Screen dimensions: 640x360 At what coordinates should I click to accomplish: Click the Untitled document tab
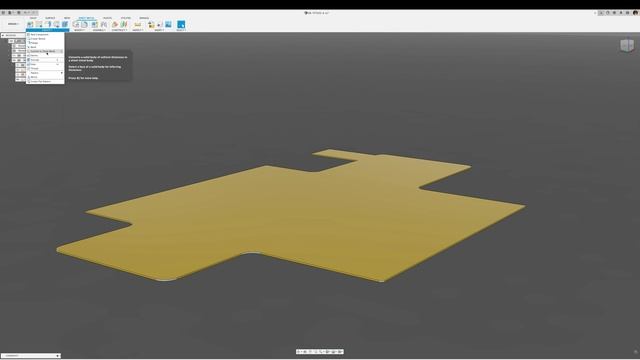click(317, 13)
